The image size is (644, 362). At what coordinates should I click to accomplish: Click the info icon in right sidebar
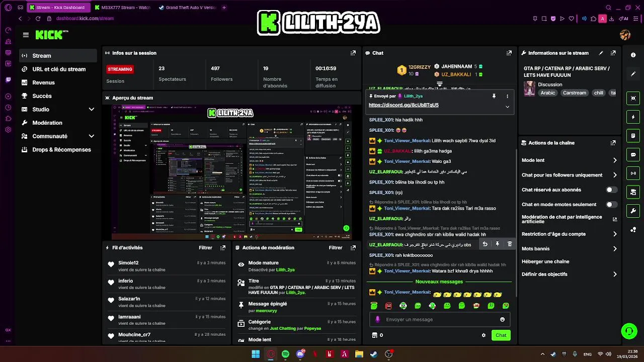[x=633, y=55]
